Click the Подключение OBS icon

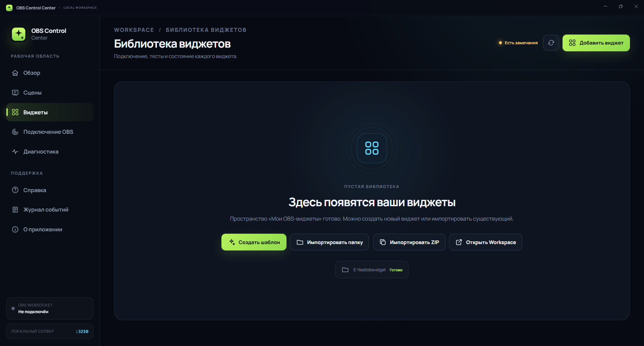[15, 132]
